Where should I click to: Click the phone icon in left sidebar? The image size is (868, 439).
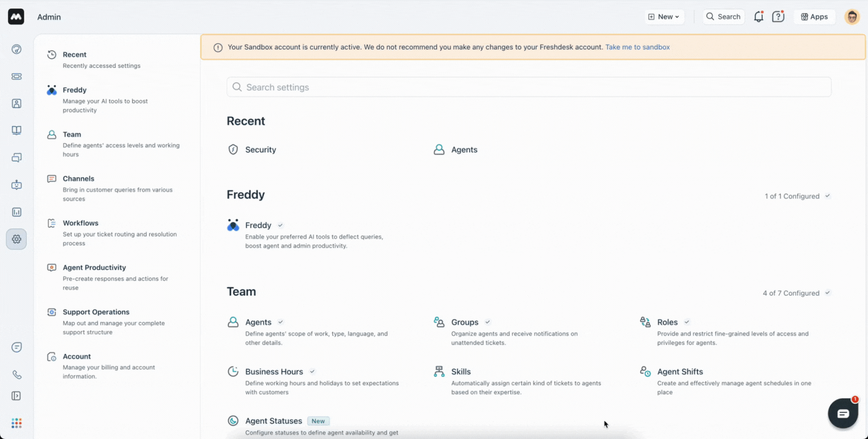pos(17,375)
